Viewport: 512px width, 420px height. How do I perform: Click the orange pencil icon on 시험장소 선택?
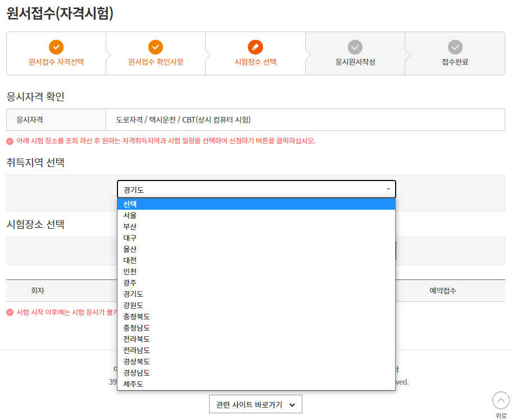[x=257, y=47]
